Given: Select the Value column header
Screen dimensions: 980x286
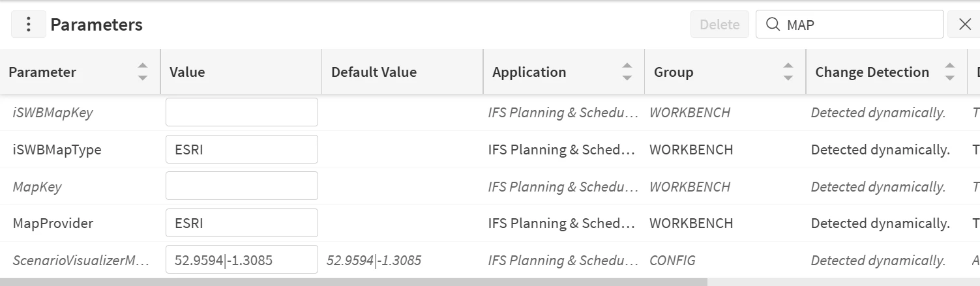Looking at the screenshot, I should (187, 72).
